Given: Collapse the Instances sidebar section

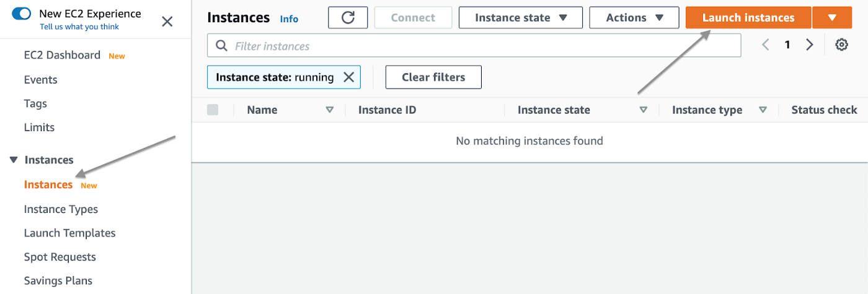Looking at the screenshot, I should point(14,160).
